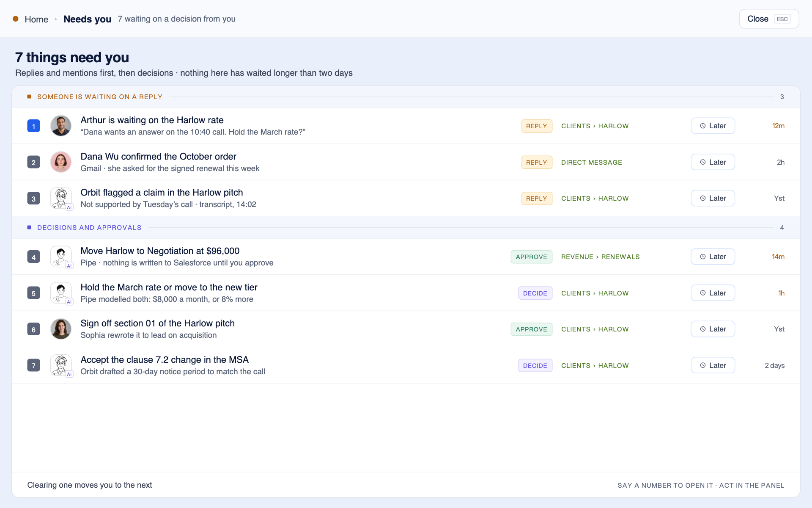Click Later on Sign off section 01
Viewport: 812px width, 508px height.
point(713,329)
